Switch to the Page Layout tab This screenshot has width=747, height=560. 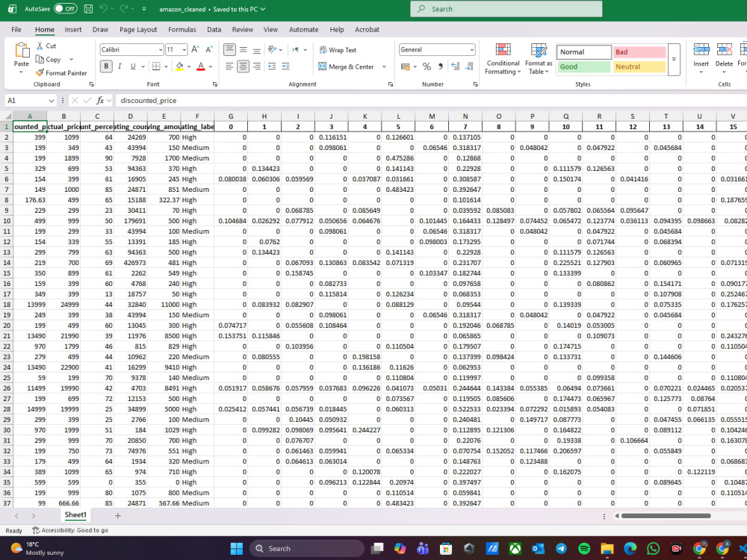[138, 30]
